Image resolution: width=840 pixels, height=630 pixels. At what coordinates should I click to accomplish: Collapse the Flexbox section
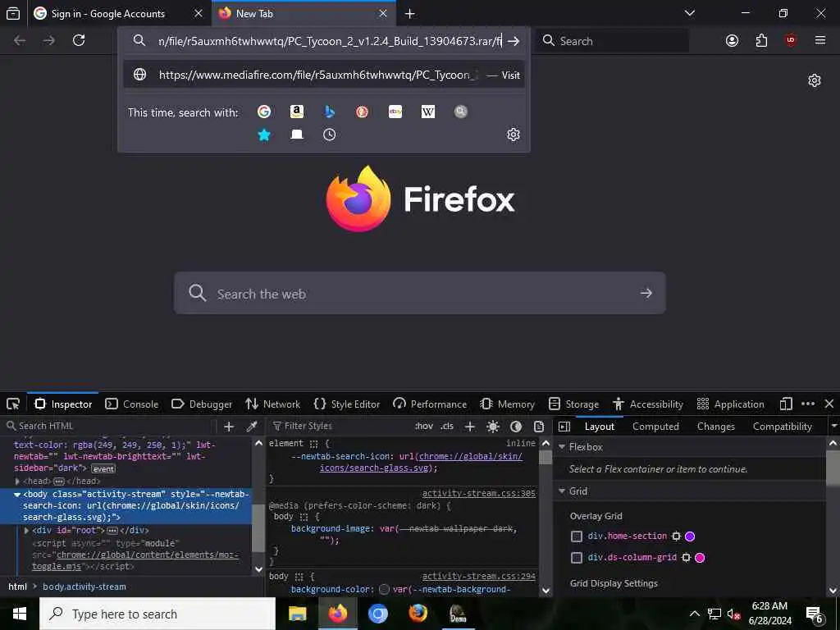(562, 447)
